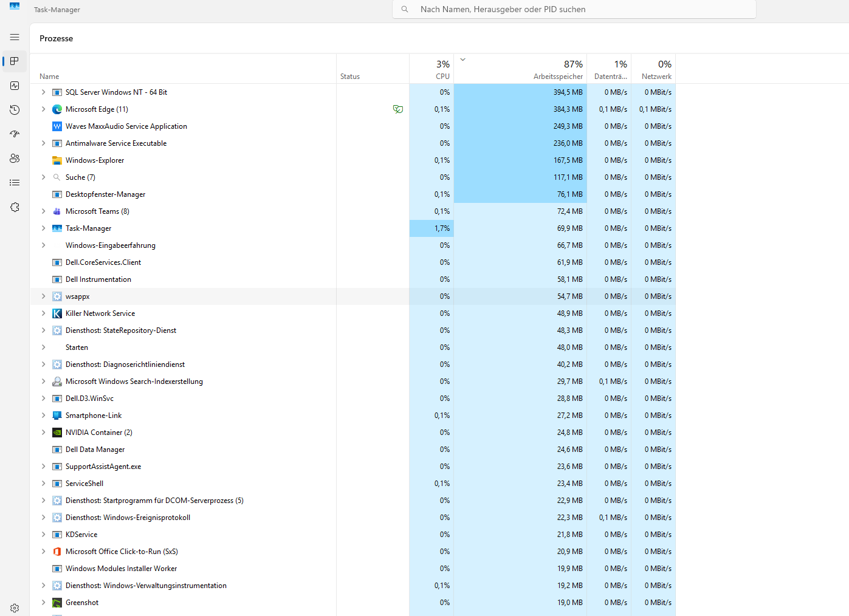
Task: Open the Details list icon in the sidebar
Action: [x=15, y=183]
